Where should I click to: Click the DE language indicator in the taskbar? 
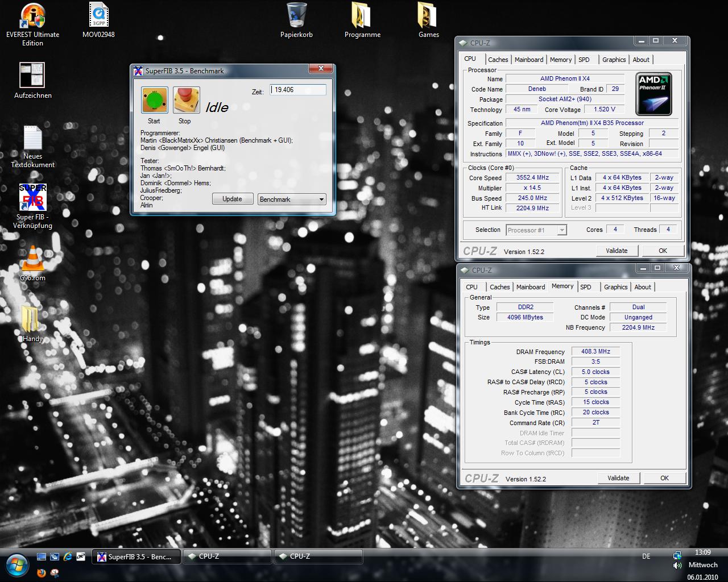coord(646,556)
